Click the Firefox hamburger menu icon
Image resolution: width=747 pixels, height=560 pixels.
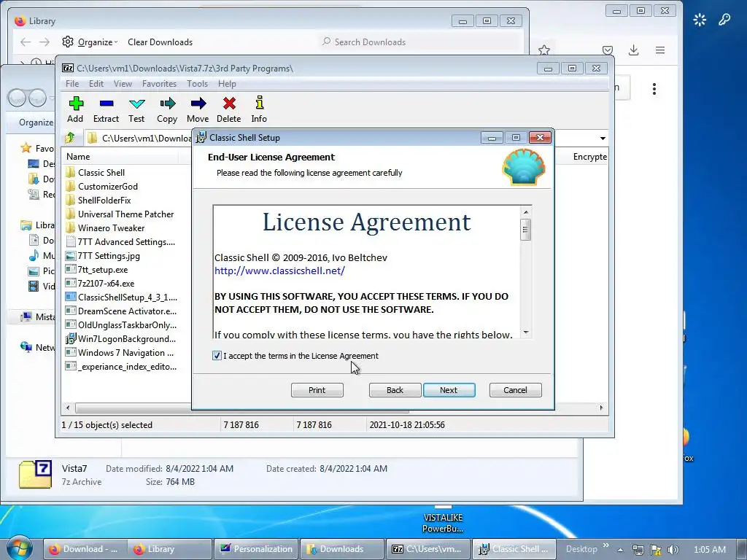click(x=659, y=50)
